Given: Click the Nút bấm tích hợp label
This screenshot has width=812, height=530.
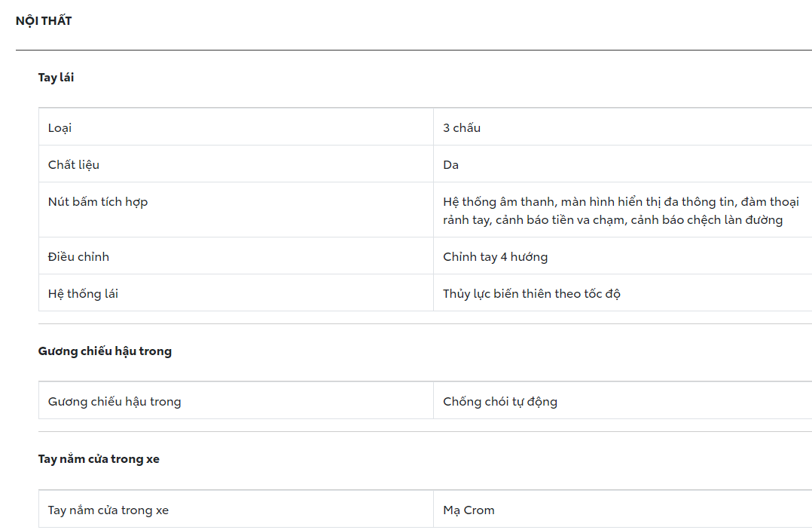Looking at the screenshot, I should [98, 202].
